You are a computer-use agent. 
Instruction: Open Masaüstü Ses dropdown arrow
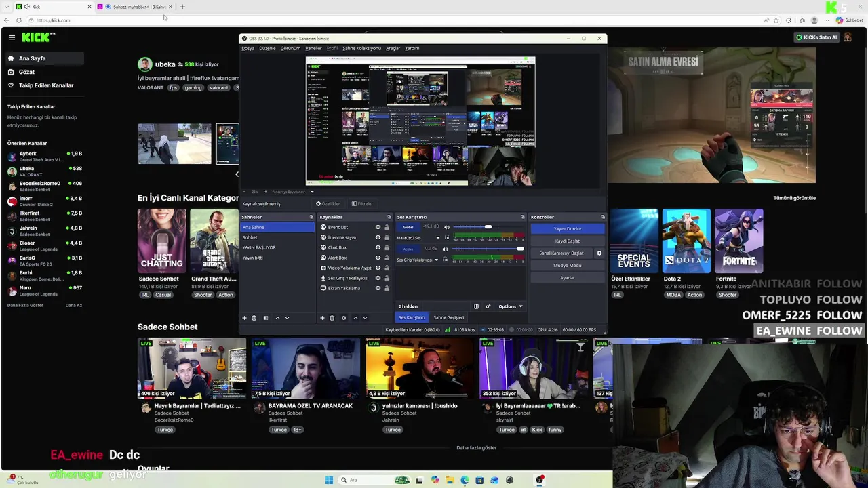[x=437, y=238]
